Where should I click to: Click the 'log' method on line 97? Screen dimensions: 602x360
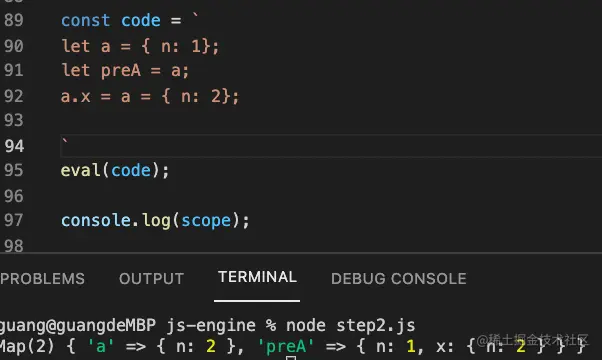(156, 221)
